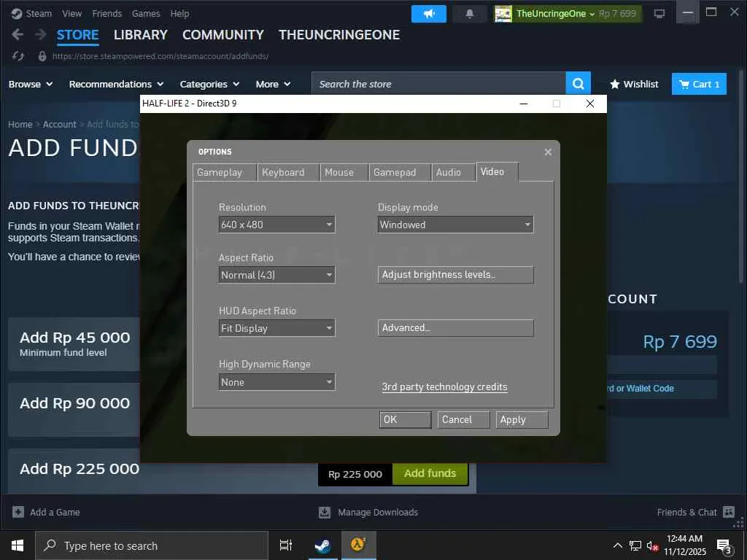This screenshot has height=560, width=747.
Task: Click the Half-Life 2 taskbar icon
Action: [x=358, y=545]
